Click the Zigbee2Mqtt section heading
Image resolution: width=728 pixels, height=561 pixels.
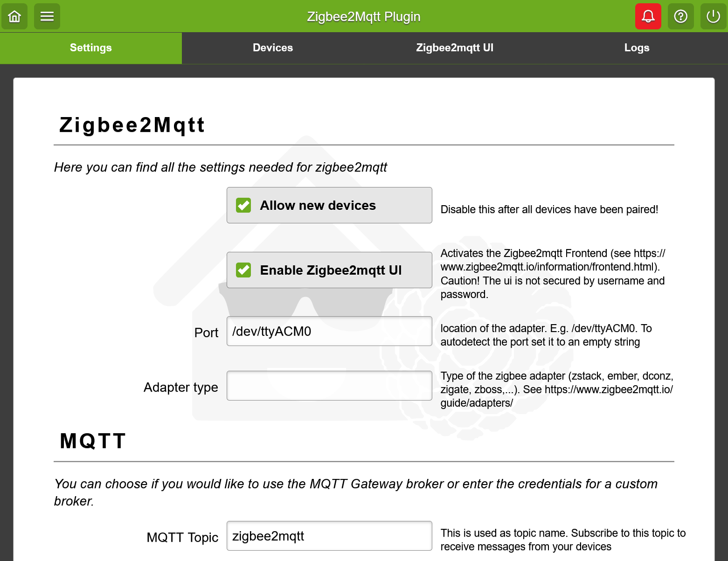point(132,125)
